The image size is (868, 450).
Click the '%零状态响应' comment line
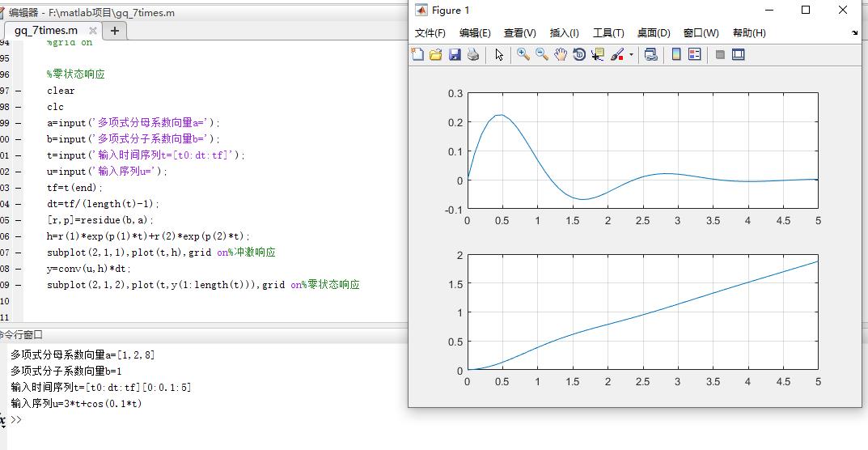[76, 74]
